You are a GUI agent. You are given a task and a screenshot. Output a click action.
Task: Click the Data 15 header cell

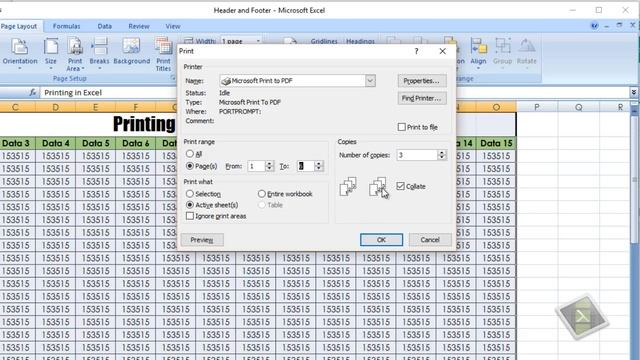point(496,143)
